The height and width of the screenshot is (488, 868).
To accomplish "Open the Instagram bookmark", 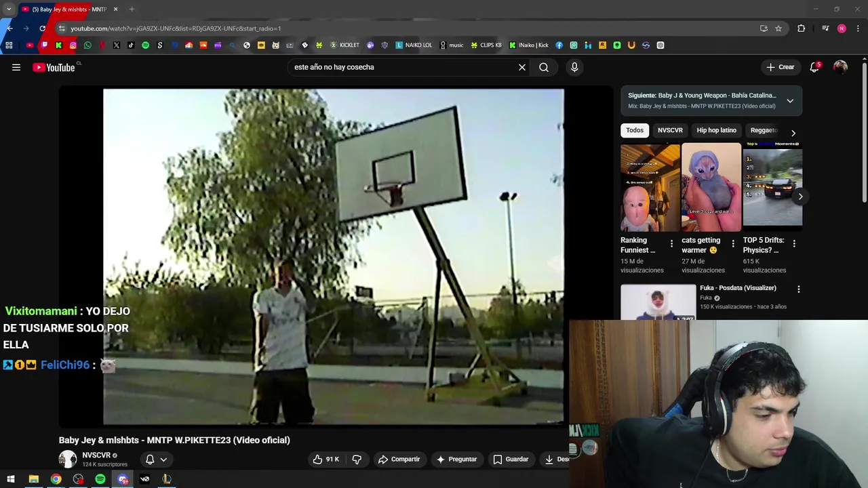I will pyautogui.click(x=73, y=45).
